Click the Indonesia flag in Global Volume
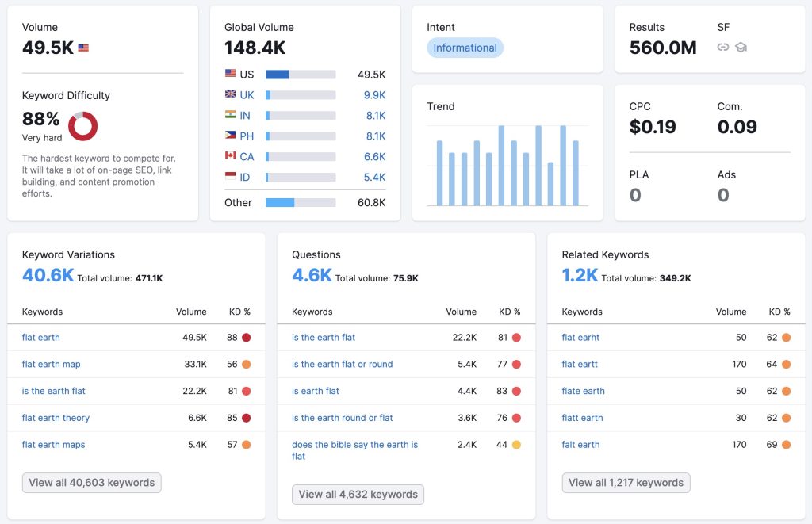 tap(231, 176)
